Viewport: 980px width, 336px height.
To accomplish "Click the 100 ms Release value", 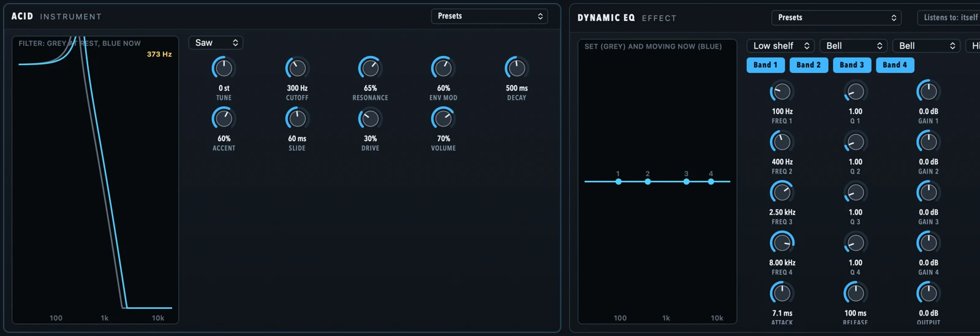I will pos(855,313).
